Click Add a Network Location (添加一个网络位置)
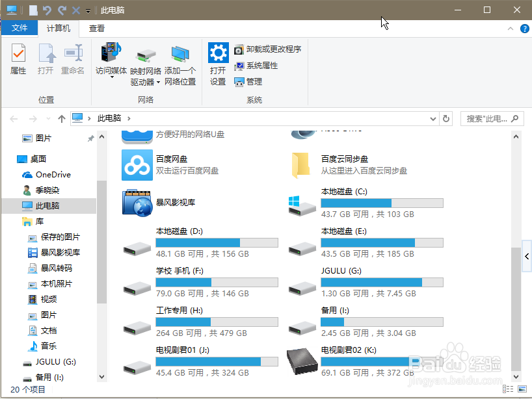532x399 pixels. click(x=180, y=66)
